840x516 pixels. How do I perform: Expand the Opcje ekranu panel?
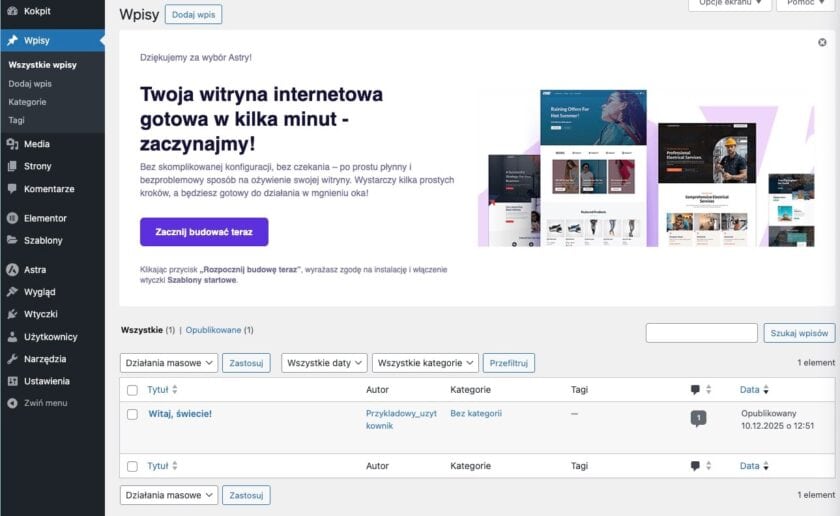[730, 3]
